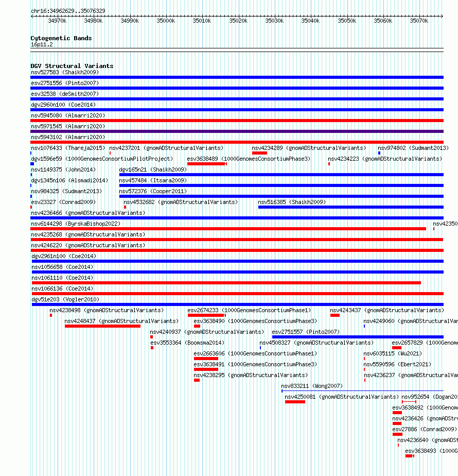Select nsv4238498 (gnomADStructuralVariants) label

click(107, 310)
